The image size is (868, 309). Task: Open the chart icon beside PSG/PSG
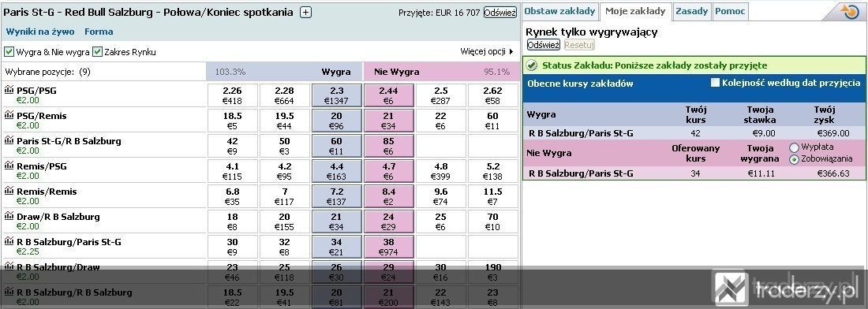pos(9,90)
